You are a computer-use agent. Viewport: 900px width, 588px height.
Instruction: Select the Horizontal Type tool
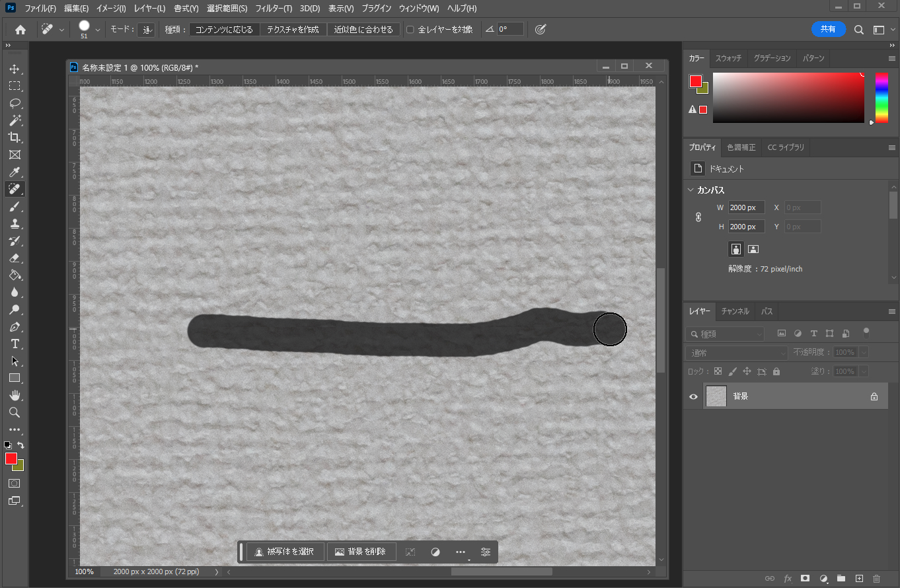pos(14,344)
